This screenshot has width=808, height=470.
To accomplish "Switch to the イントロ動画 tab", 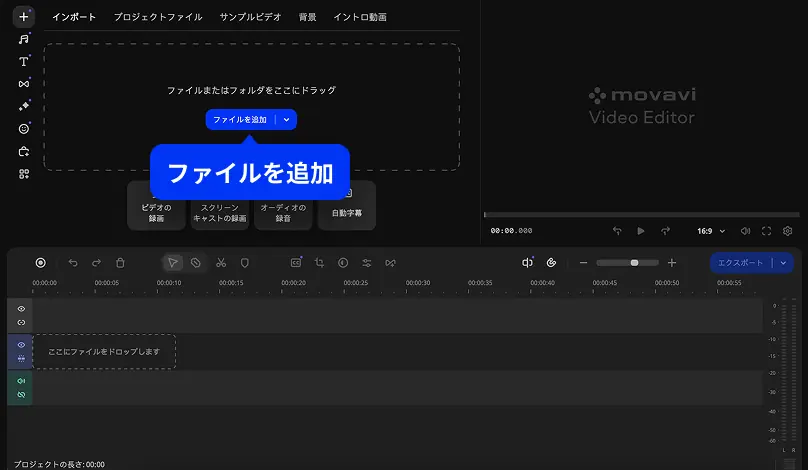I will click(360, 17).
